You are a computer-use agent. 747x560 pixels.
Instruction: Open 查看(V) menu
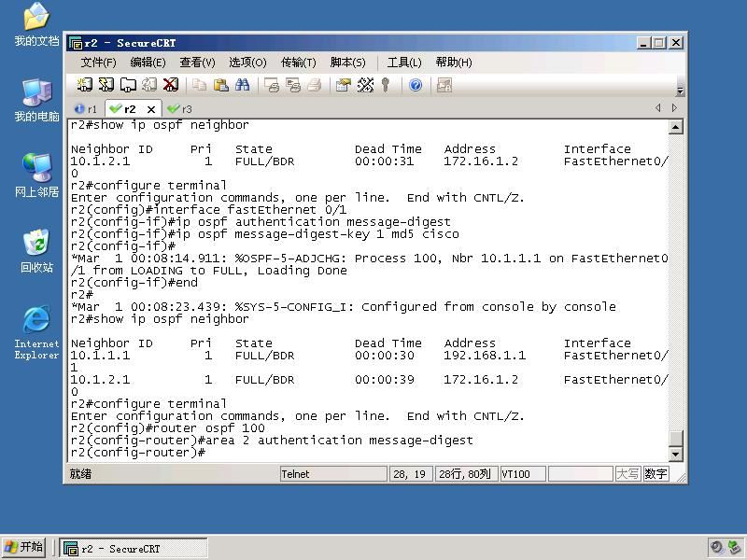point(197,63)
